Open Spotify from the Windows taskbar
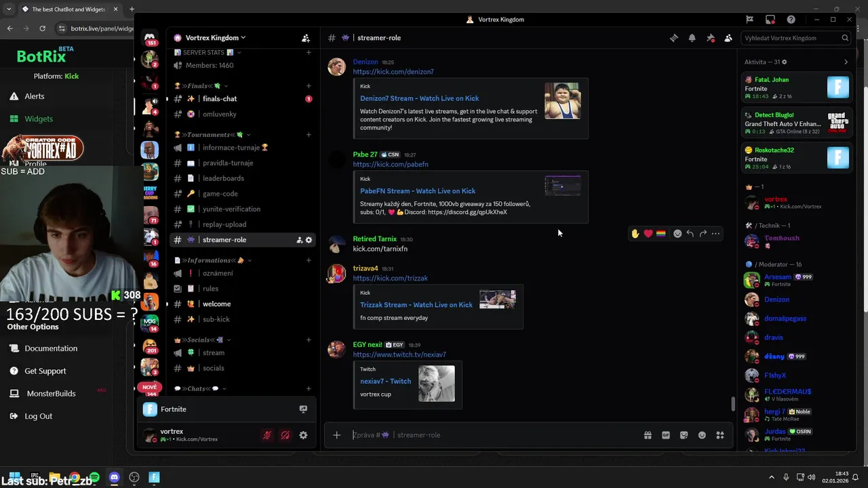Image resolution: width=868 pixels, height=488 pixels. tap(94, 477)
